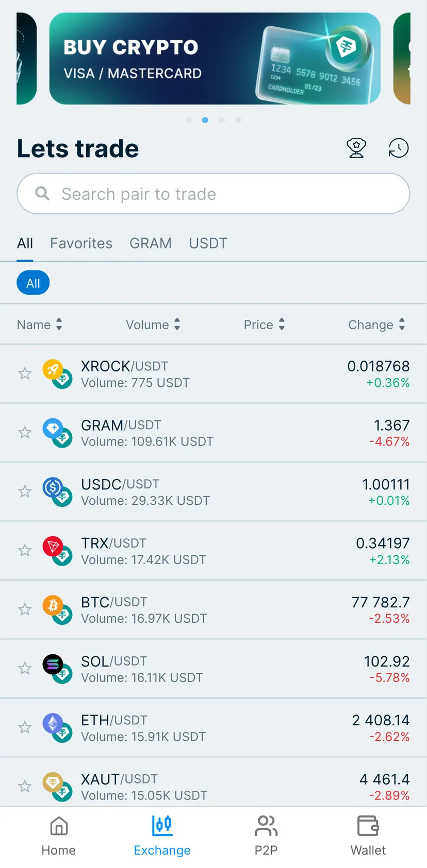This screenshot has height=868, width=427.
Task: Switch to the USDT tab
Action: tap(208, 243)
